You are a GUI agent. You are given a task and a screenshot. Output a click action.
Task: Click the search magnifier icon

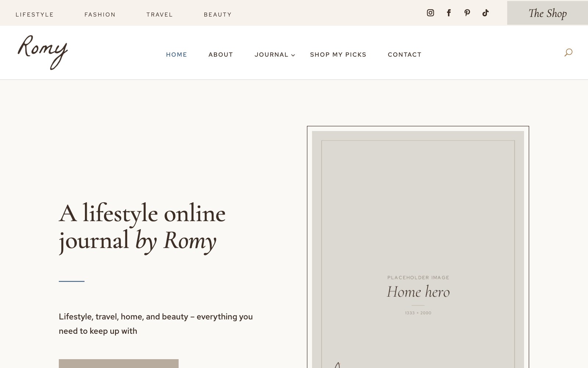(x=568, y=52)
